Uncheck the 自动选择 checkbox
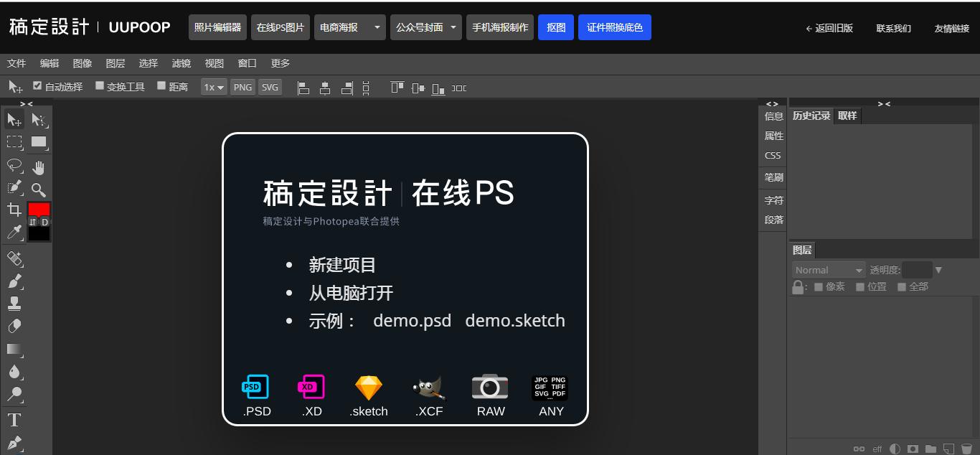The width and height of the screenshot is (980, 455). click(x=37, y=85)
